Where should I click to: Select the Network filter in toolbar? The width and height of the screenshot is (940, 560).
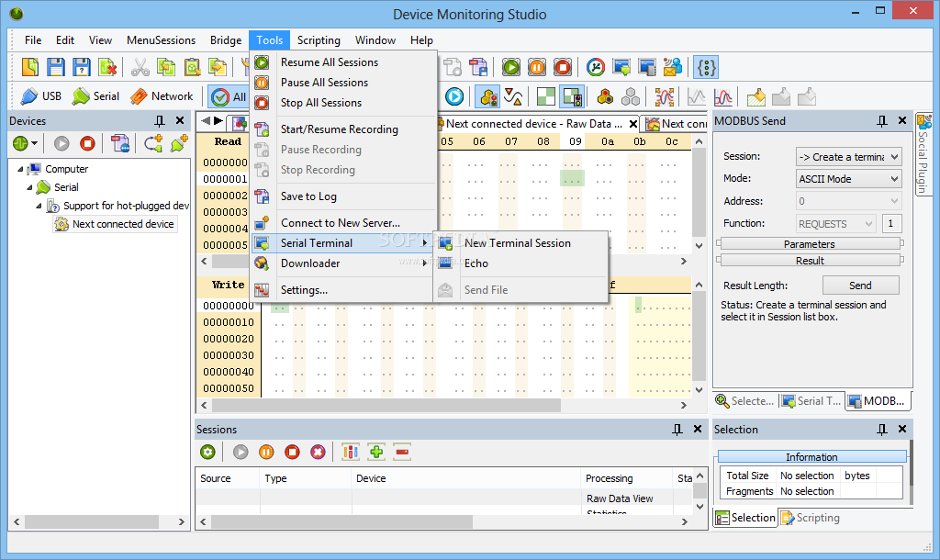(x=162, y=95)
